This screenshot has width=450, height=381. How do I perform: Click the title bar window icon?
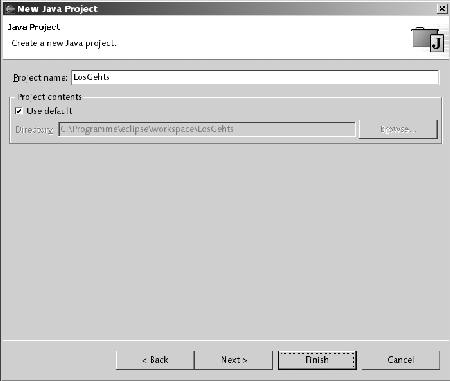10,9
